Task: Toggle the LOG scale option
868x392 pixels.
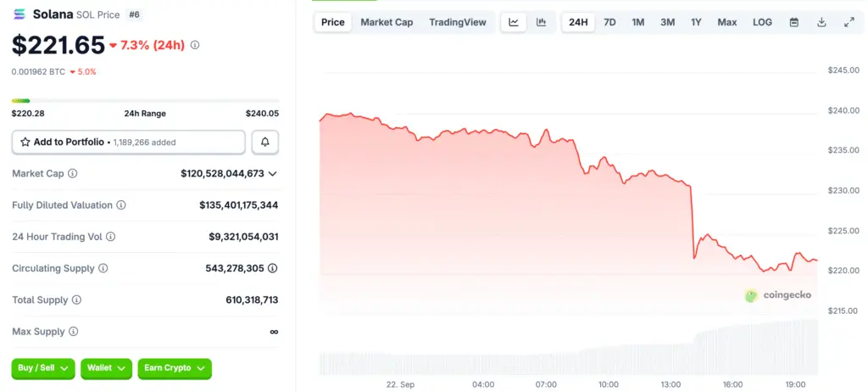Action: (x=762, y=22)
